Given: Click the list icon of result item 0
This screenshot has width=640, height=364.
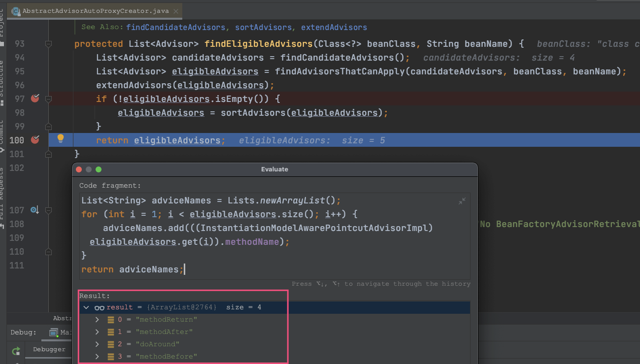Looking at the screenshot, I should [x=111, y=320].
